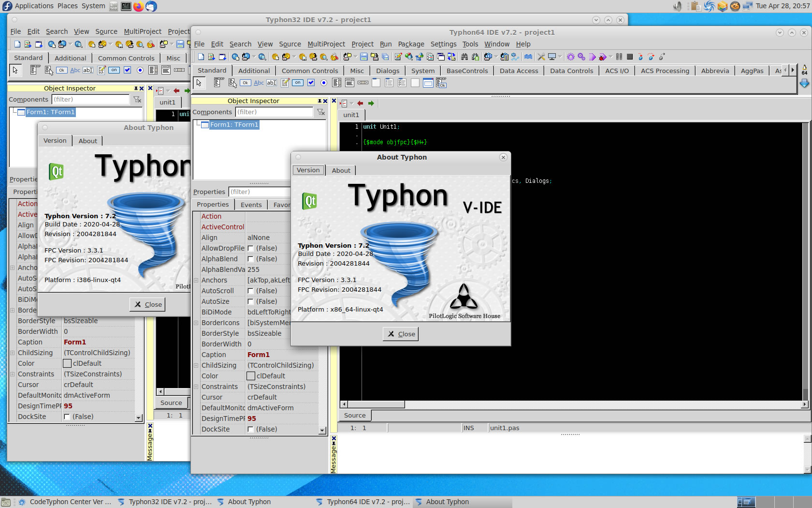The height and width of the screenshot is (508, 812).
Task: Expand Constraints property in Typhon32 inspector
Action: (13, 374)
